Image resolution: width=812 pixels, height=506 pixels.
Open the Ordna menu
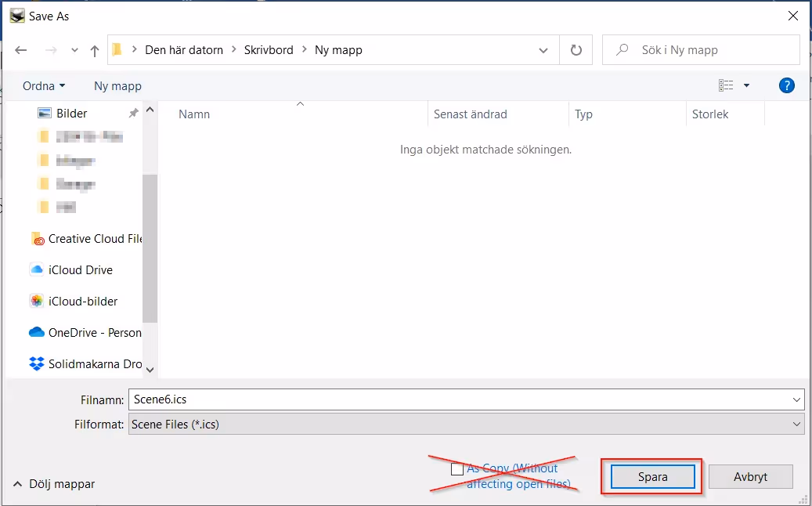pos(44,86)
